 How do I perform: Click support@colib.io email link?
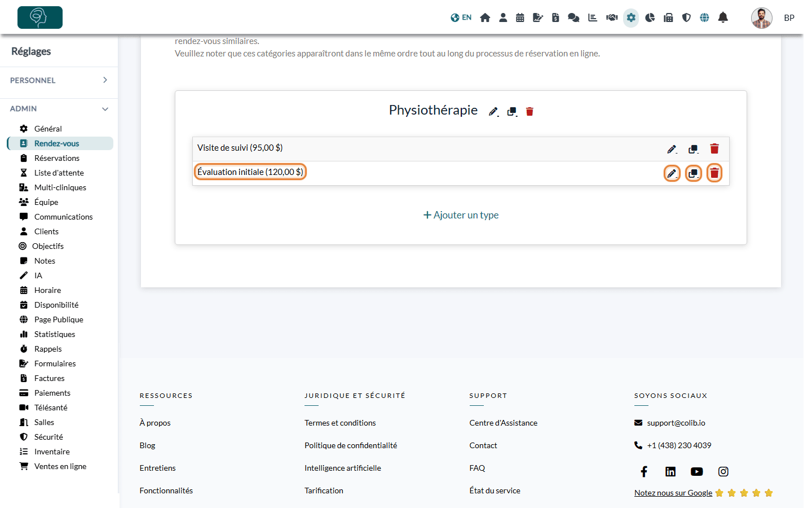[676, 423]
